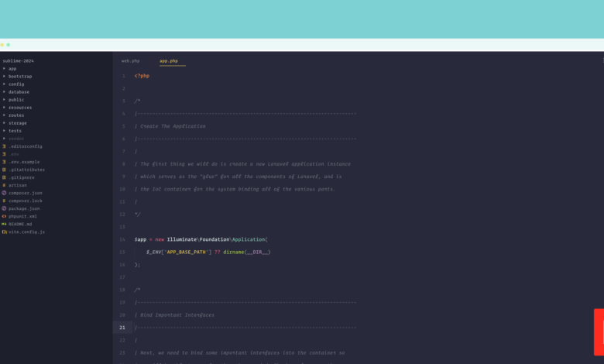Click the 'Bind Important Interfaces' comment
604x364 pixels.
(x=177, y=315)
